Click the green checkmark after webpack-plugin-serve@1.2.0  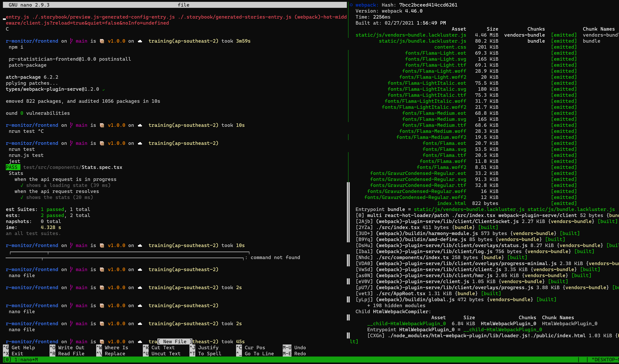pyautogui.click(x=103, y=90)
